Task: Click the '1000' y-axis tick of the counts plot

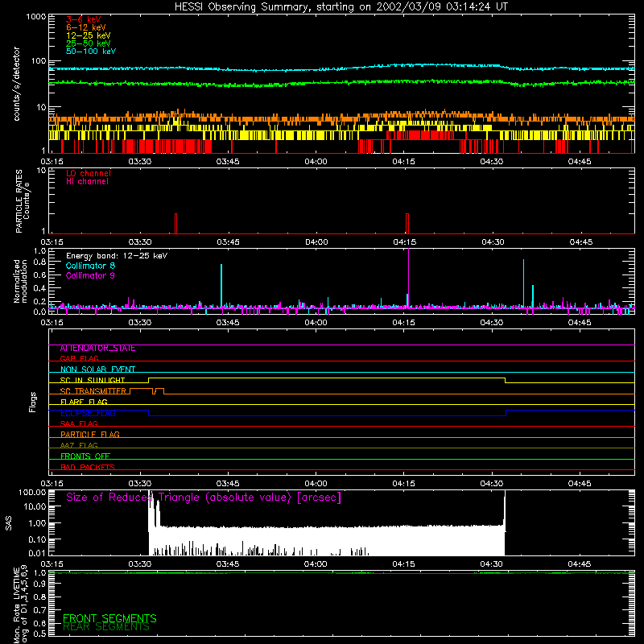Action: click(35, 17)
